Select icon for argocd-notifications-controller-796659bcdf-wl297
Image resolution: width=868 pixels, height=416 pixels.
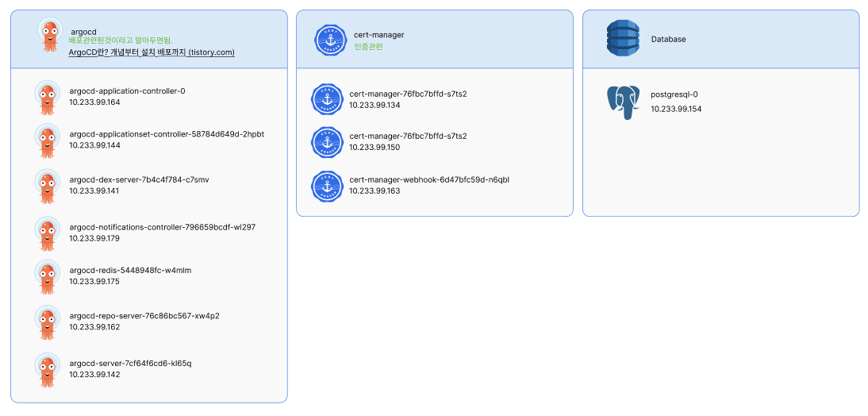[x=47, y=233]
